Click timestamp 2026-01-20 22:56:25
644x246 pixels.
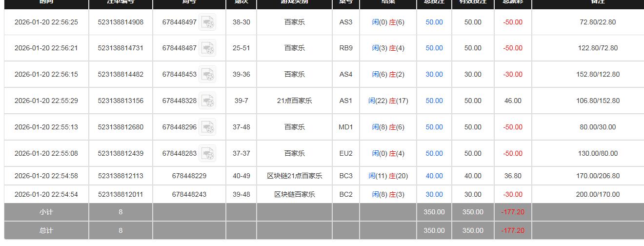(x=46, y=22)
